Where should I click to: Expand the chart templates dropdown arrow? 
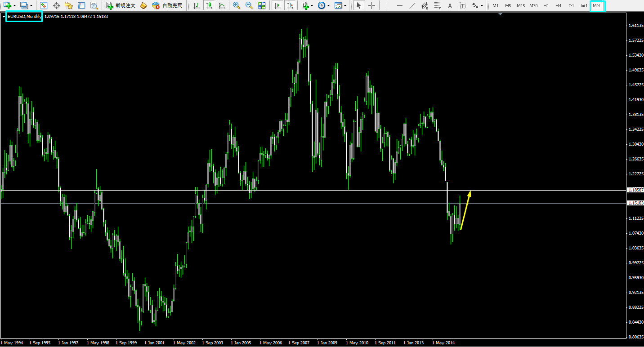click(x=345, y=6)
